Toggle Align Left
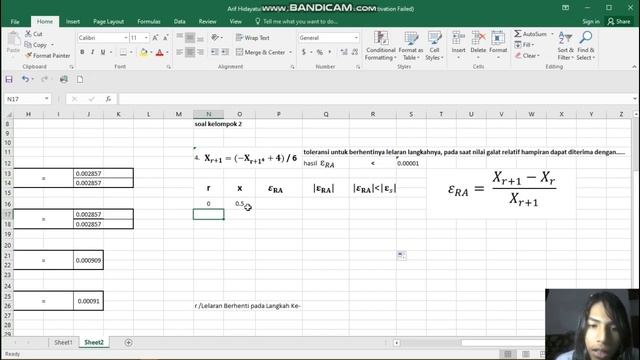Screen dimensions: 640x360 [x=180, y=52]
